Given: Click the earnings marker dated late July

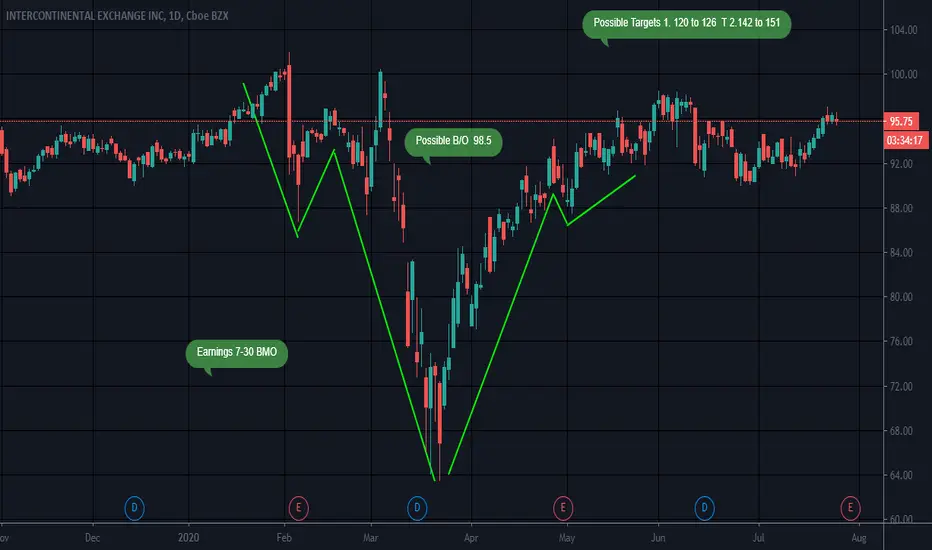Looking at the screenshot, I should (851, 508).
